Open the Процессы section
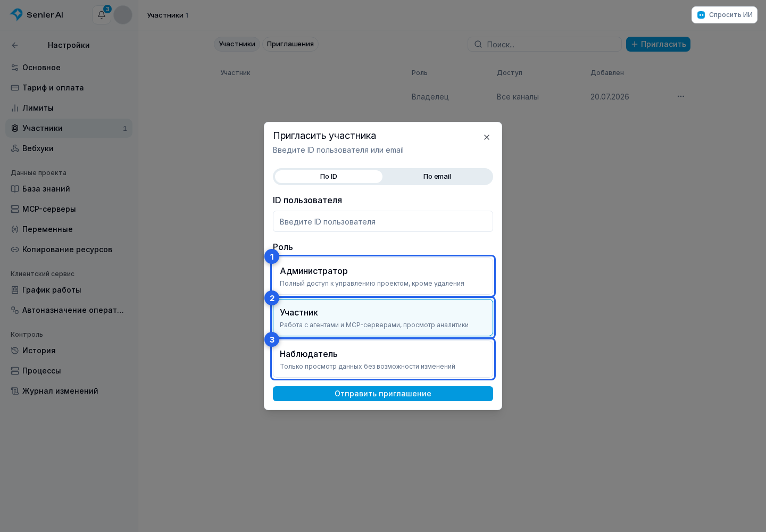This screenshot has height=532, width=766. [x=69, y=371]
